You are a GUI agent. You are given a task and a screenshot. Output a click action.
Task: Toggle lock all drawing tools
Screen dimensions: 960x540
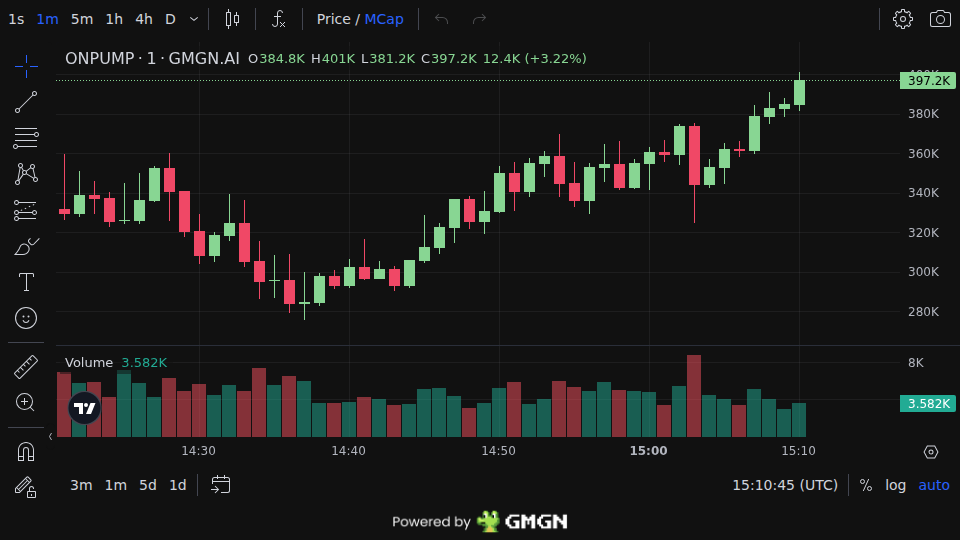(x=26, y=487)
